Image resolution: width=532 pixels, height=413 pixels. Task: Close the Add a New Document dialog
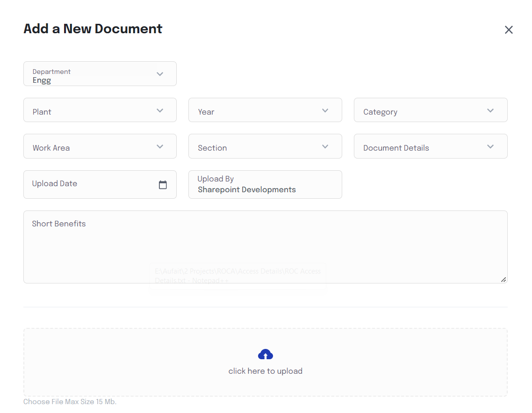[x=509, y=29]
